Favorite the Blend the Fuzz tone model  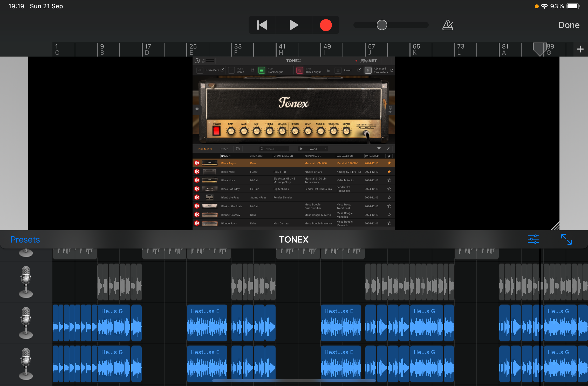389,197
